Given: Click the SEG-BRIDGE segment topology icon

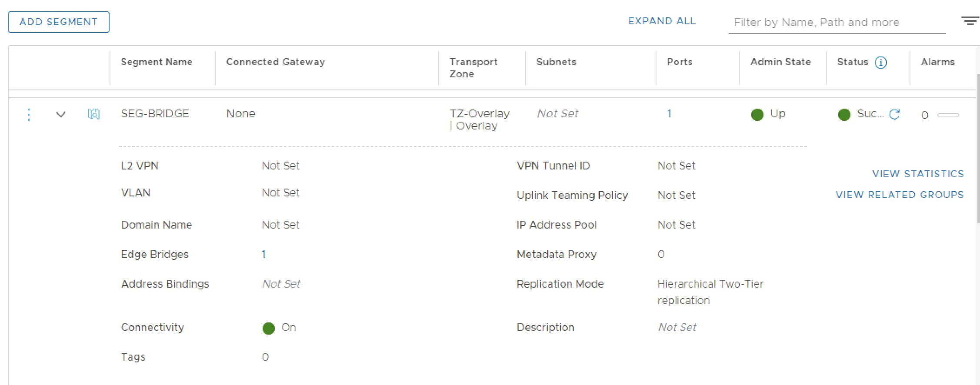Looking at the screenshot, I should [93, 114].
